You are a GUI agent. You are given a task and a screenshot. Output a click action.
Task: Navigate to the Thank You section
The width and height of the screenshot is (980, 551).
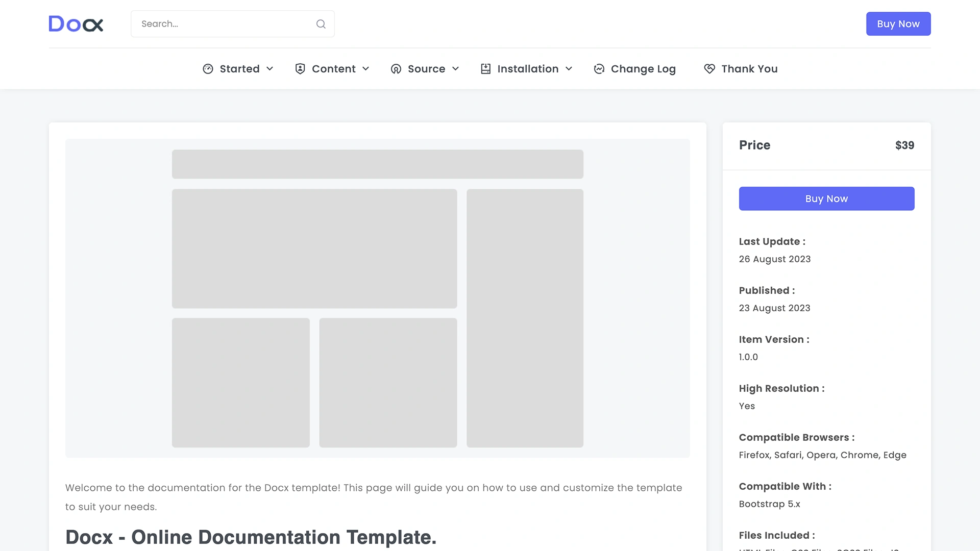(x=748, y=68)
